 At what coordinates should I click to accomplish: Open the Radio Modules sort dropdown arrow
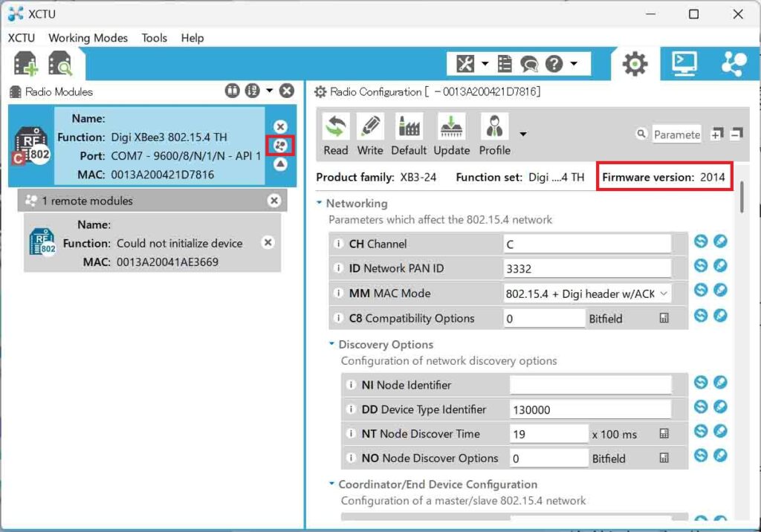click(x=269, y=91)
